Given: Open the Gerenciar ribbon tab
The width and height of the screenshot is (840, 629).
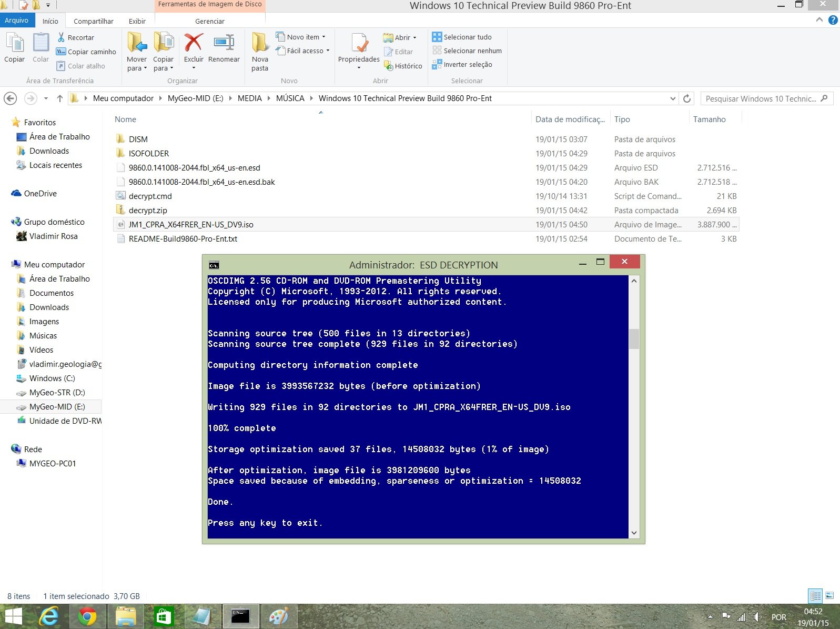Looking at the screenshot, I should [210, 21].
